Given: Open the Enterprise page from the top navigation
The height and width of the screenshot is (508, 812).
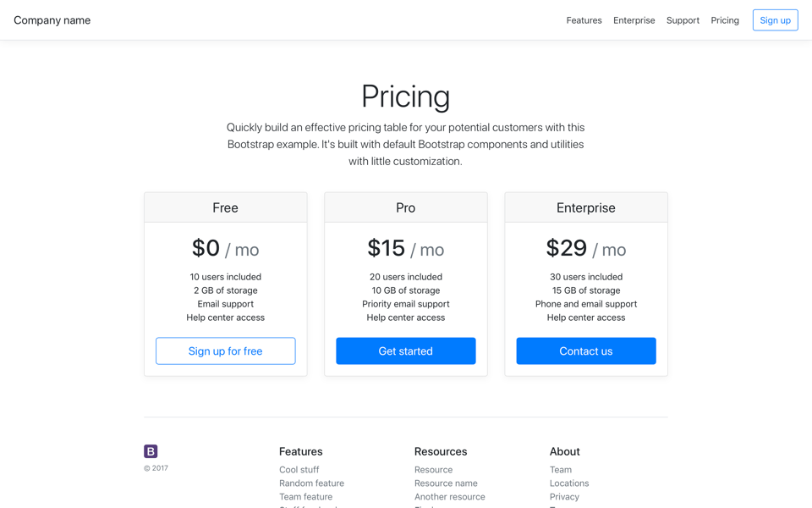Looking at the screenshot, I should click(x=634, y=19).
